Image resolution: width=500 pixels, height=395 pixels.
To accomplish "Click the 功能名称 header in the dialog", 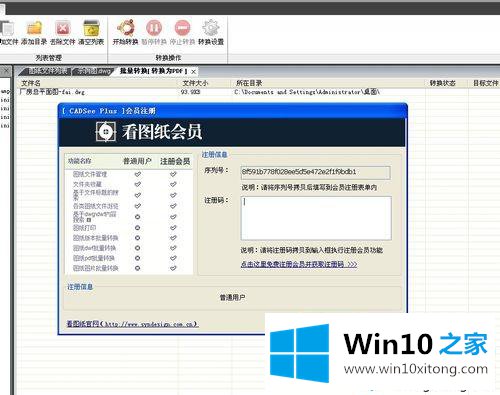I will [x=79, y=161].
